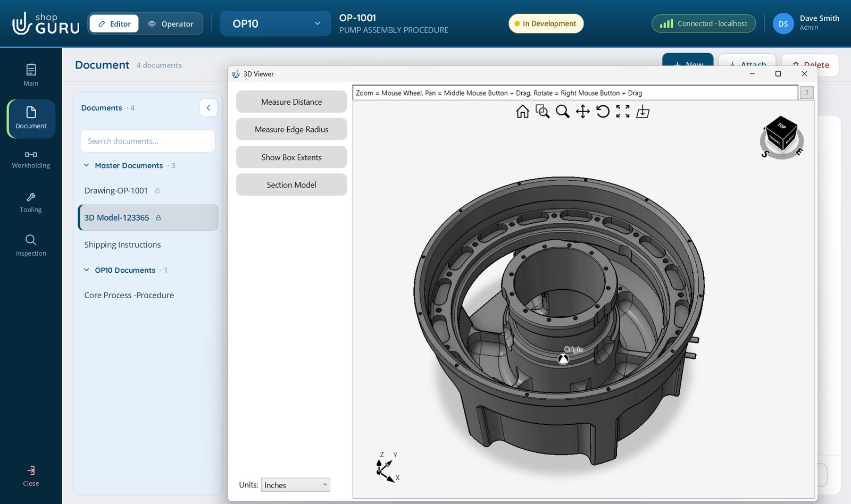Click the Origin marker on the model
Viewport: 851px width, 504px height.
point(563,359)
